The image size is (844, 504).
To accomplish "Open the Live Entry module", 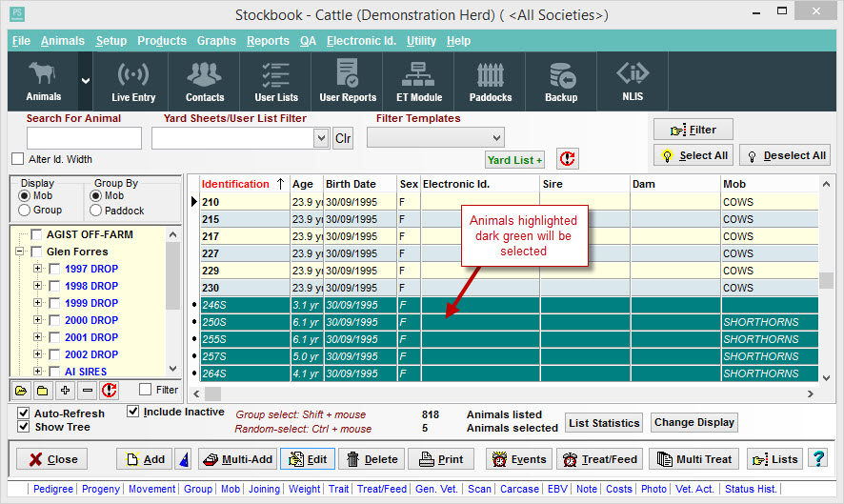I will [133, 81].
